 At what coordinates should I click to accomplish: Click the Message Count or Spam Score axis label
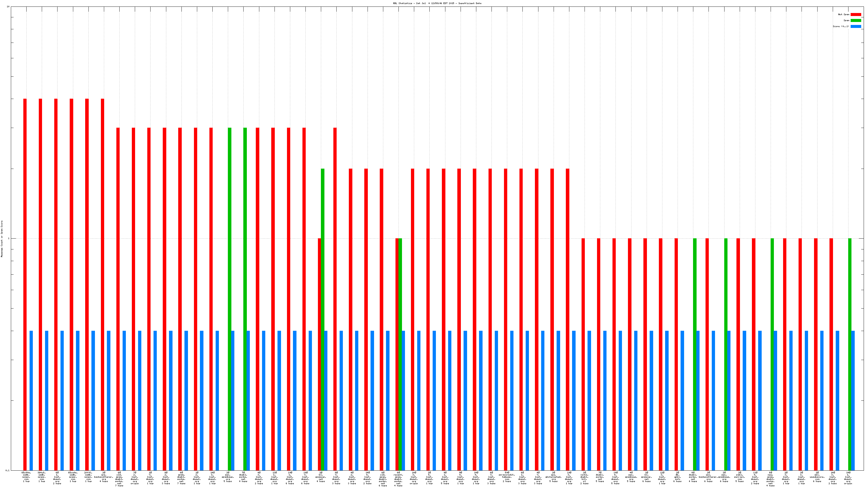(x=2, y=239)
